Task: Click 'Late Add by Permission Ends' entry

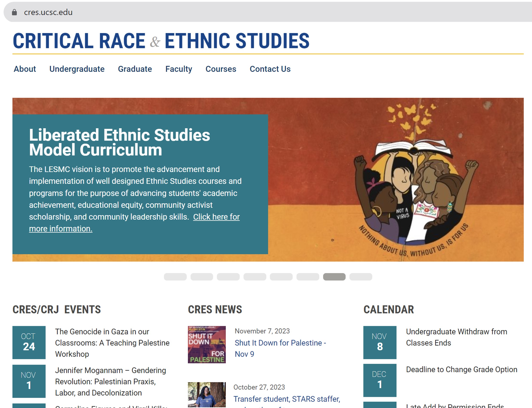Action: [x=455, y=406]
